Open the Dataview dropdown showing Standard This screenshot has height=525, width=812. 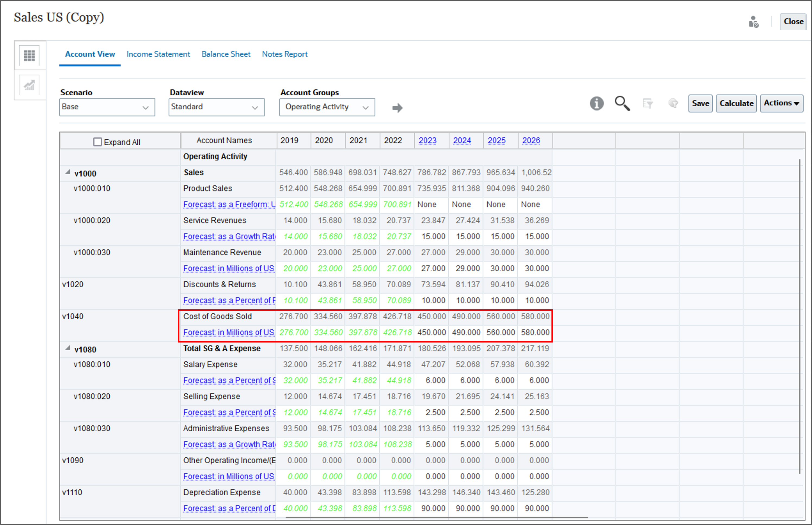[x=216, y=107]
